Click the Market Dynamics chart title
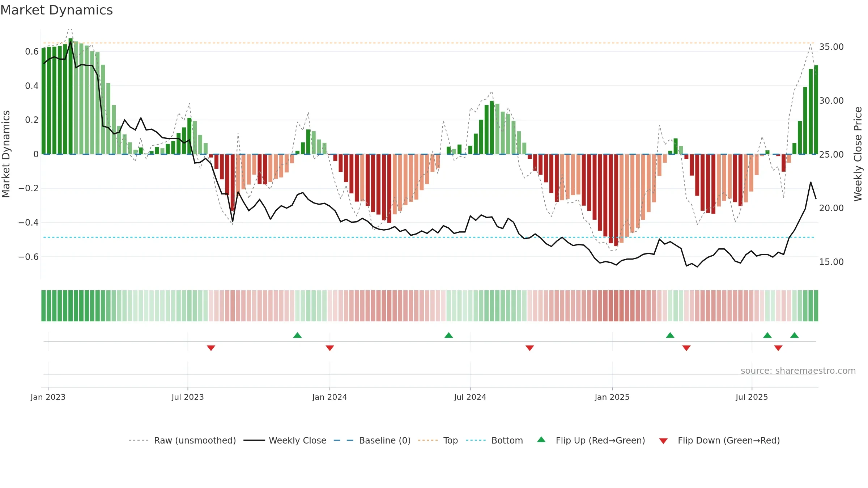This screenshot has height=488, width=868. click(x=56, y=10)
